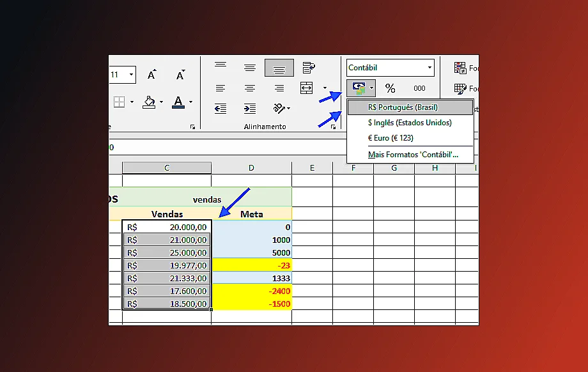Screen dimensions: 588x372
Task: Open Mais Formatos 'Contábil' option
Action: [x=413, y=155]
